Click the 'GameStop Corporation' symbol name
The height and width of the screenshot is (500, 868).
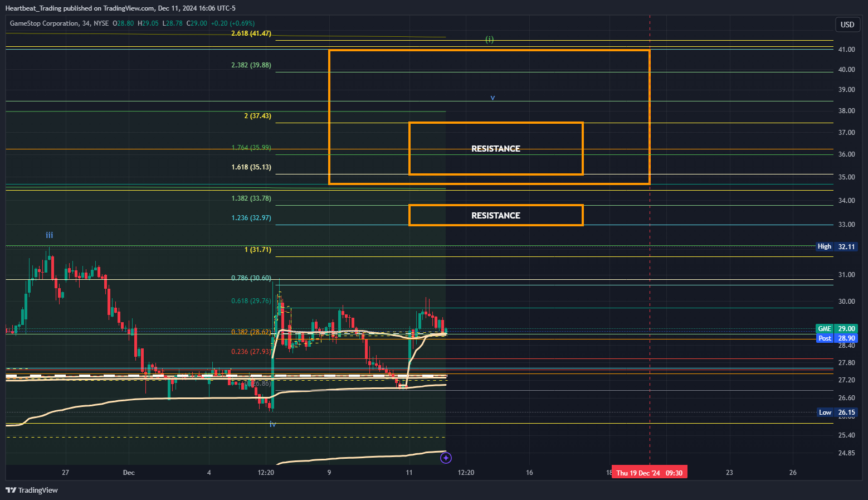[44, 23]
